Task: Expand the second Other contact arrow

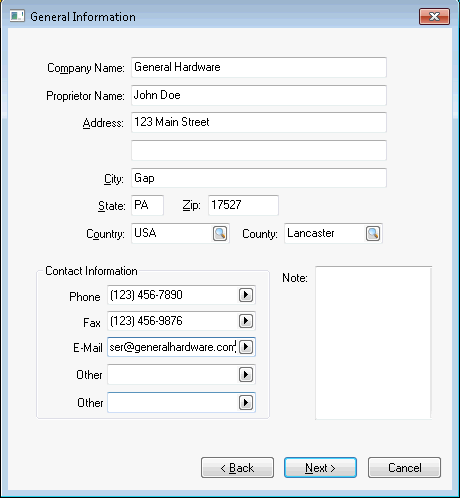Action: pyautogui.click(x=246, y=403)
